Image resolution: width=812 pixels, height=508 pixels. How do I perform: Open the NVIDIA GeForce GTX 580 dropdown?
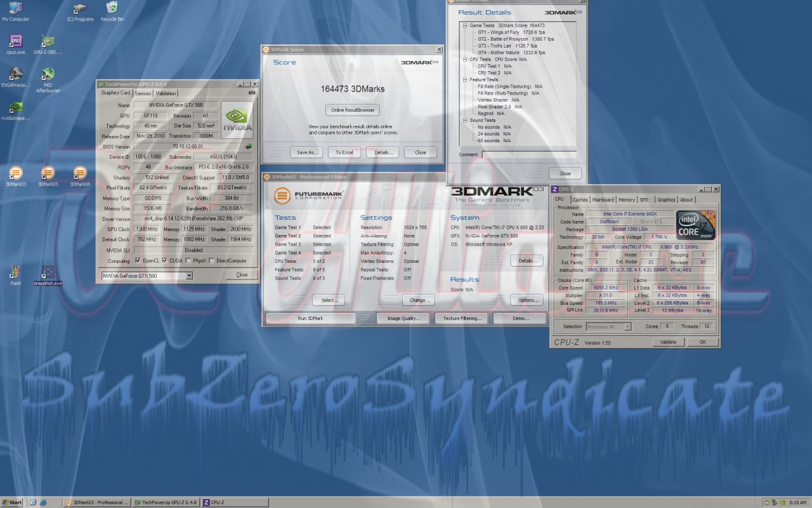(x=189, y=276)
